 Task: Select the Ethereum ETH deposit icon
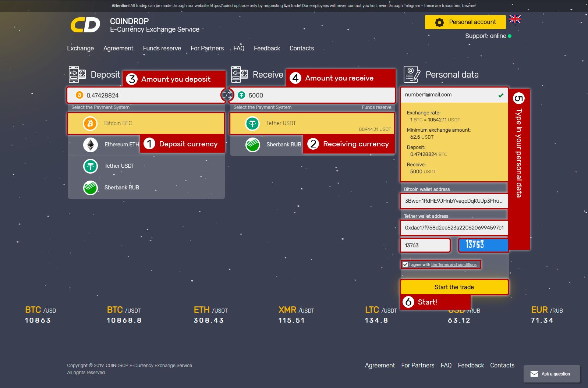(x=91, y=145)
